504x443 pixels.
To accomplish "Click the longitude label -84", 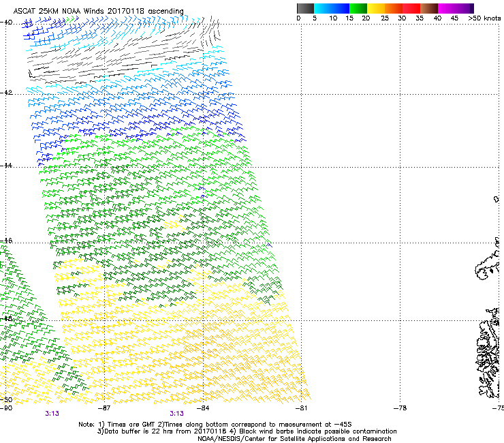I will pyautogui.click(x=203, y=408).
